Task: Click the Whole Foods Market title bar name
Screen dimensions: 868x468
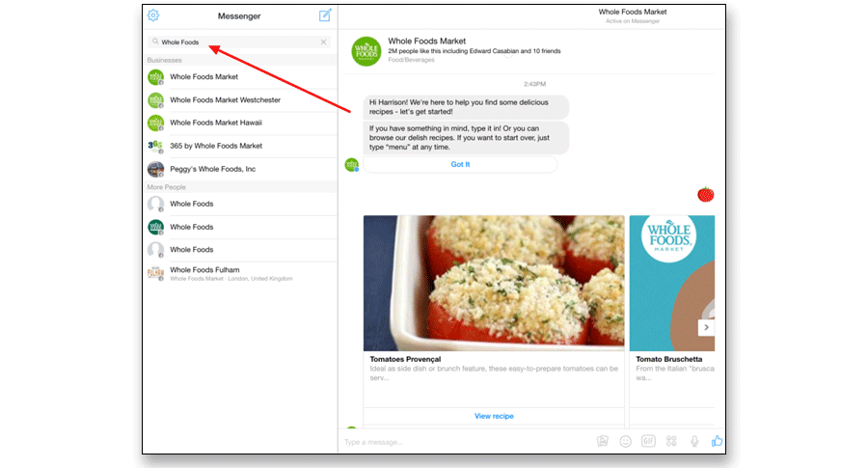Action: point(632,12)
